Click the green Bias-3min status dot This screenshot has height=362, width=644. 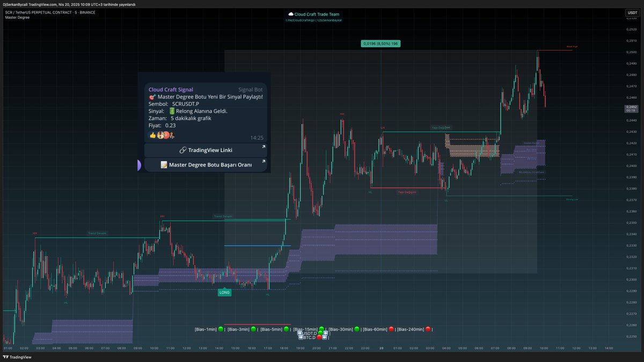pos(253,329)
